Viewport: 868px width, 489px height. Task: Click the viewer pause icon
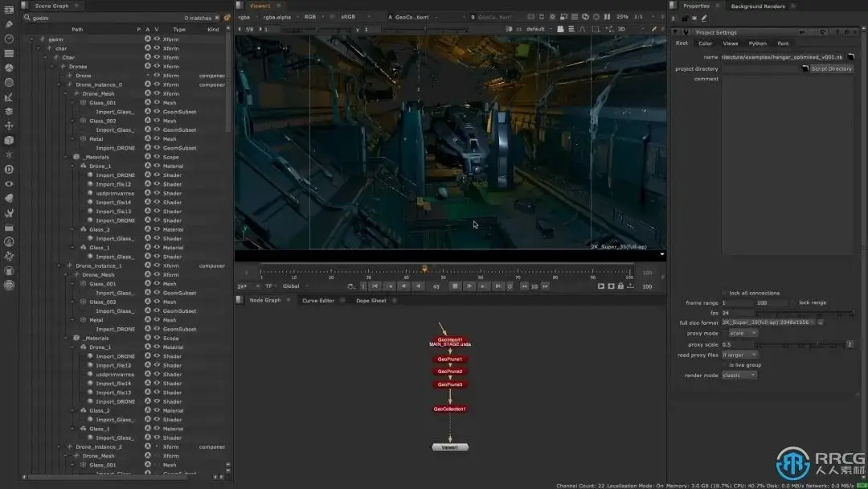(608, 17)
